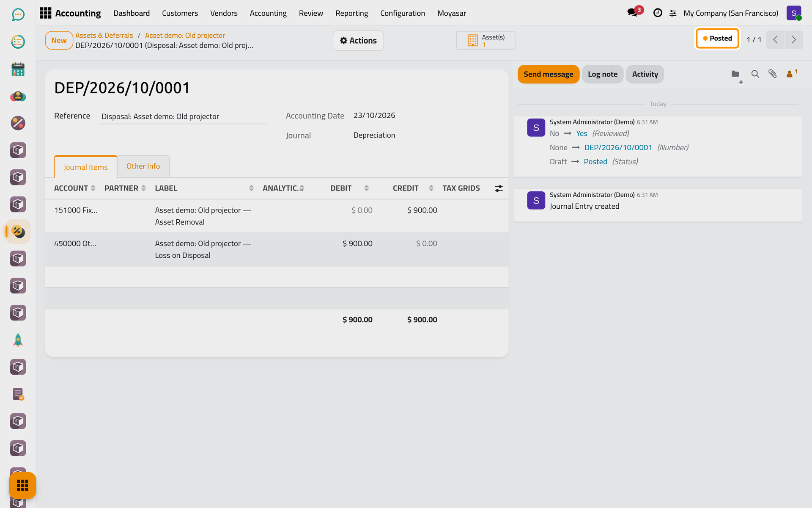Follow Assets & Deferrals breadcrumb link
Screen dimensions: 812x508
[x=104, y=36]
